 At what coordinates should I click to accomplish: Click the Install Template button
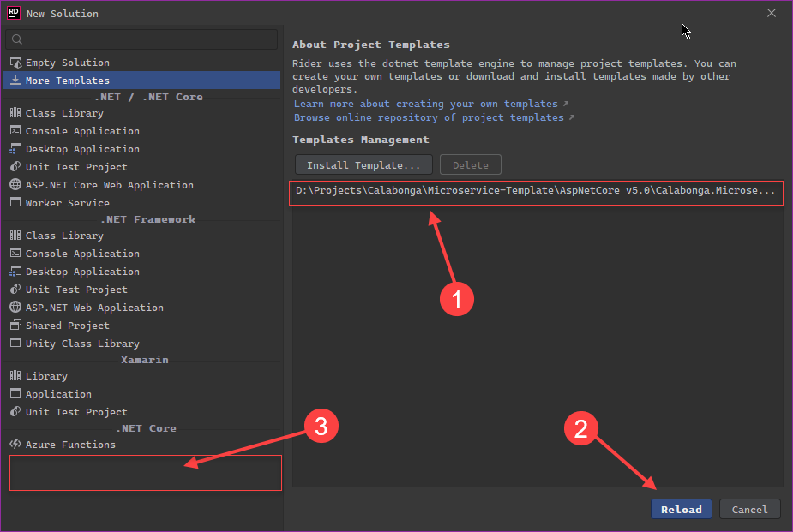(363, 165)
